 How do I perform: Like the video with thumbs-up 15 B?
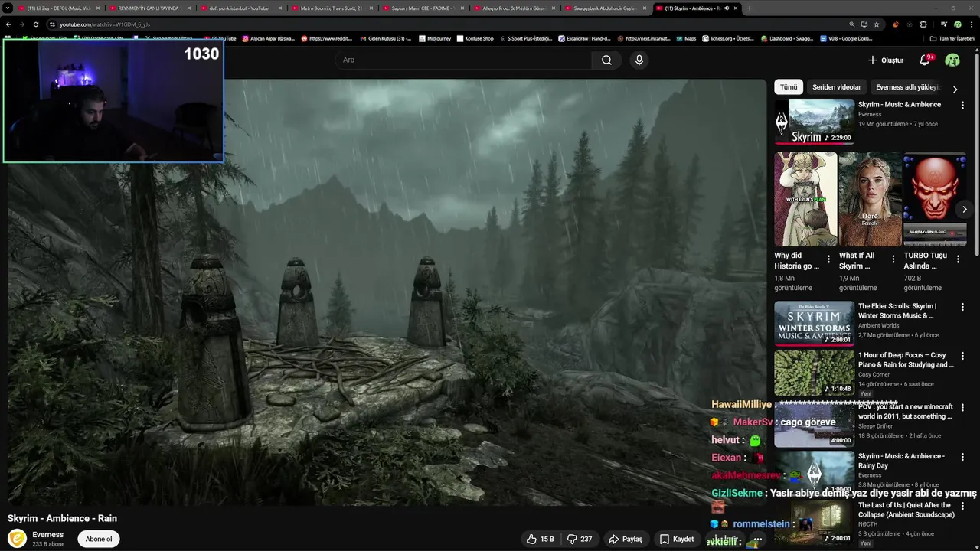click(x=540, y=539)
